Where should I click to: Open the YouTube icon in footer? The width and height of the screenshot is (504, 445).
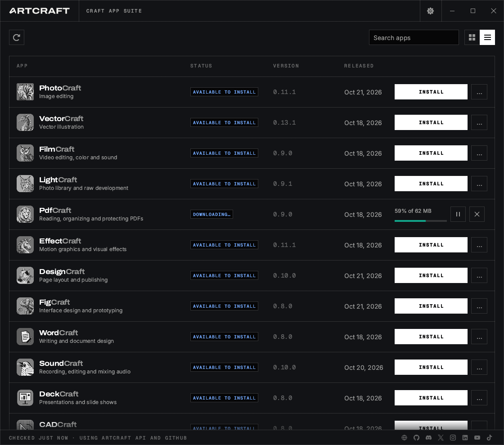pos(477,438)
